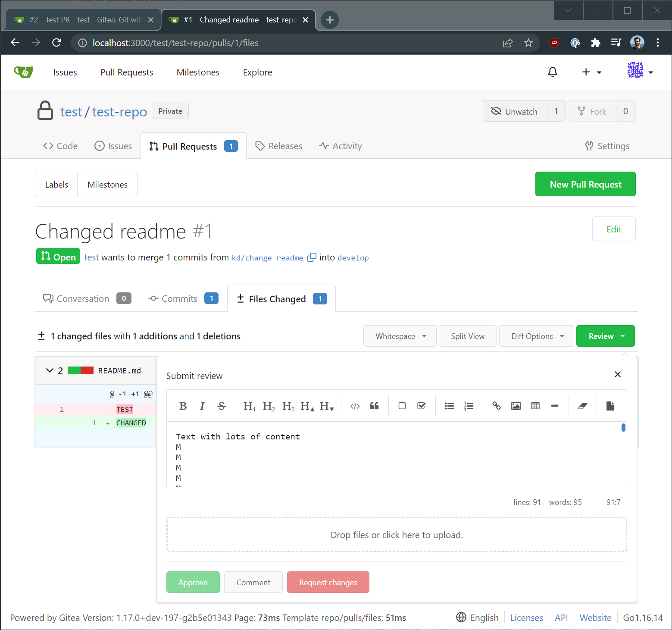
Task: Create a New Pull Request
Action: [x=585, y=184]
